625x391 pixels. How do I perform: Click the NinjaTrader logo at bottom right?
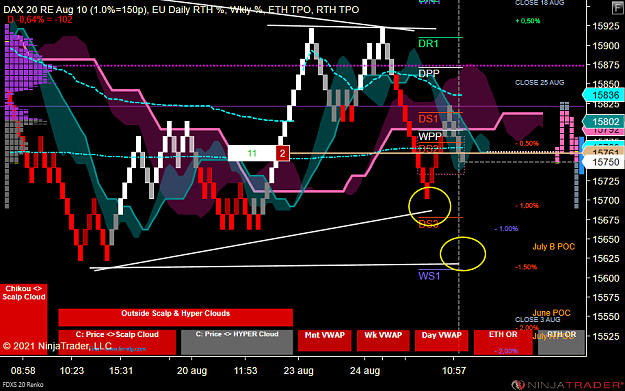[568, 385]
